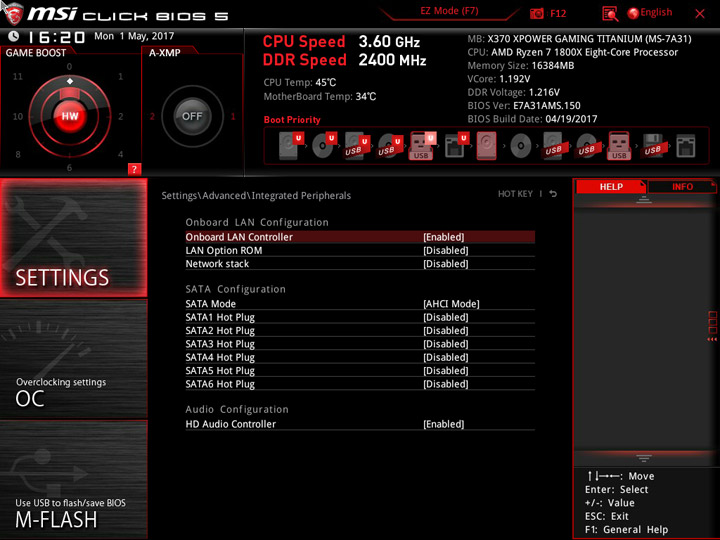Switch to the HELP tab
720x540 pixels.
pos(611,186)
